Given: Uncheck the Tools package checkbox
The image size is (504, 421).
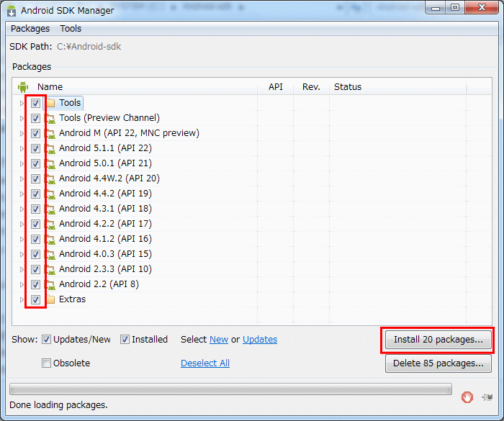Looking at the screenshot, I should 35,103.
